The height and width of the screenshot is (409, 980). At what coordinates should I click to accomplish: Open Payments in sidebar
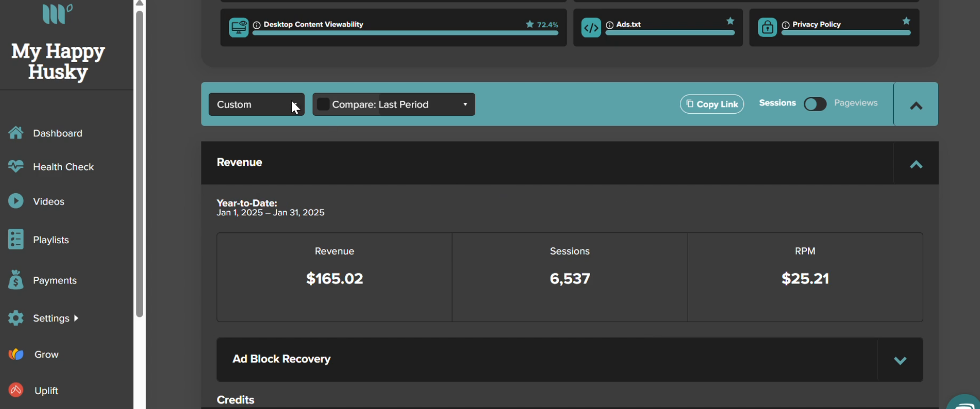55,280
